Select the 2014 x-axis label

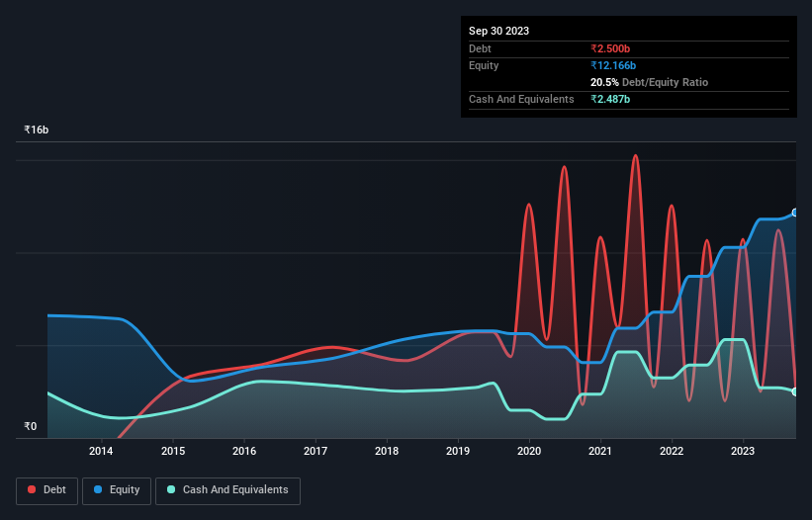tap(101, 451)
